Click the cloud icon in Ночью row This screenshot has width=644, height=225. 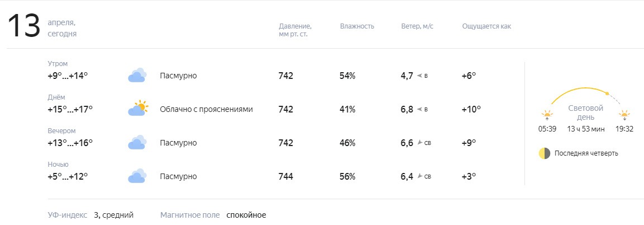(x=137, y=176)
